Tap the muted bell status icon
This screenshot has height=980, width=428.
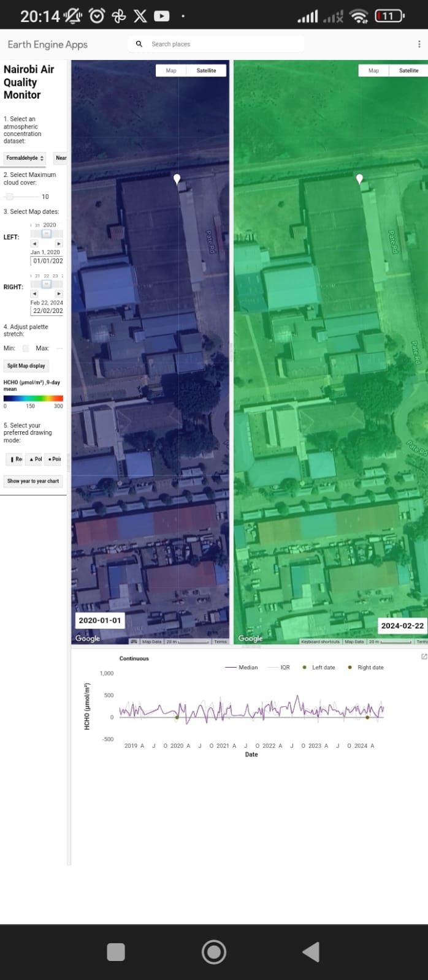(x=73, y=16)
